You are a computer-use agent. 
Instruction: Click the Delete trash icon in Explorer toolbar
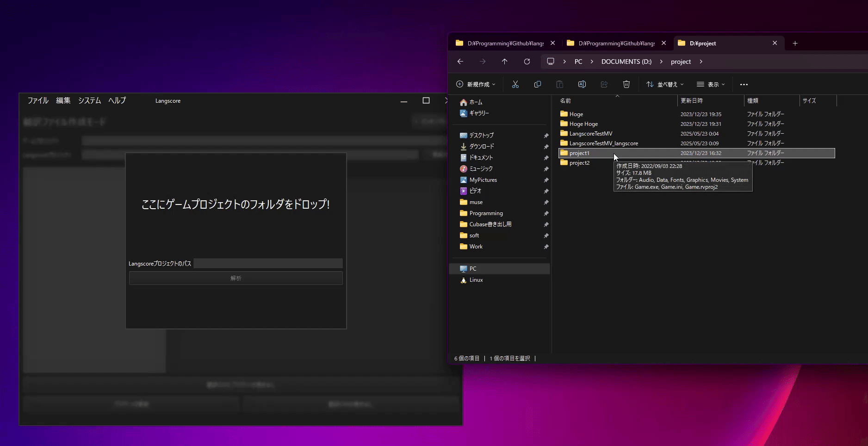[626, 84]
